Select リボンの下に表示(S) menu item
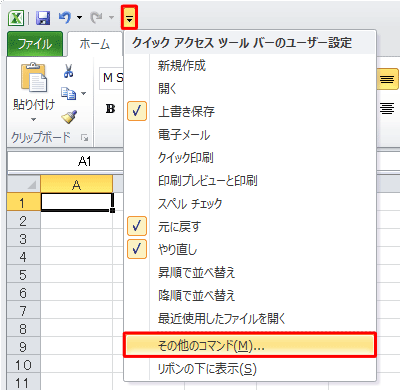Viewport: 400px width, 390px height. point(250,368)
